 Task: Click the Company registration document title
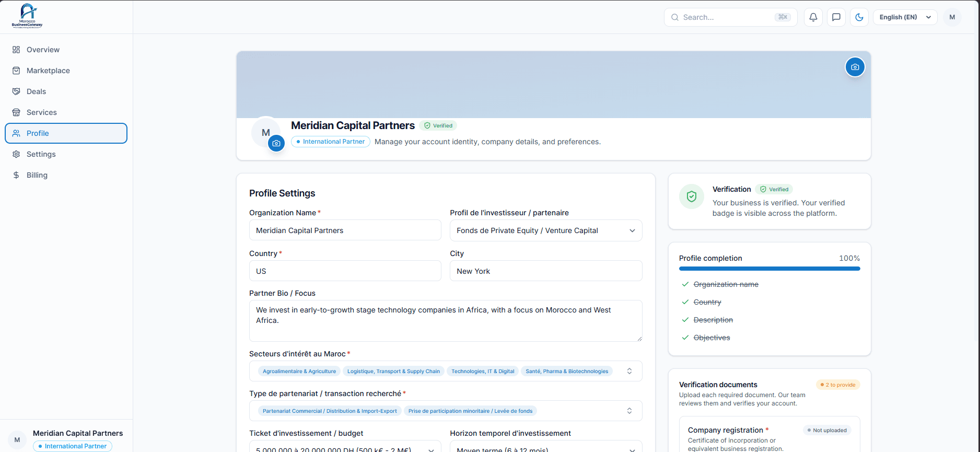coord(726,430)
